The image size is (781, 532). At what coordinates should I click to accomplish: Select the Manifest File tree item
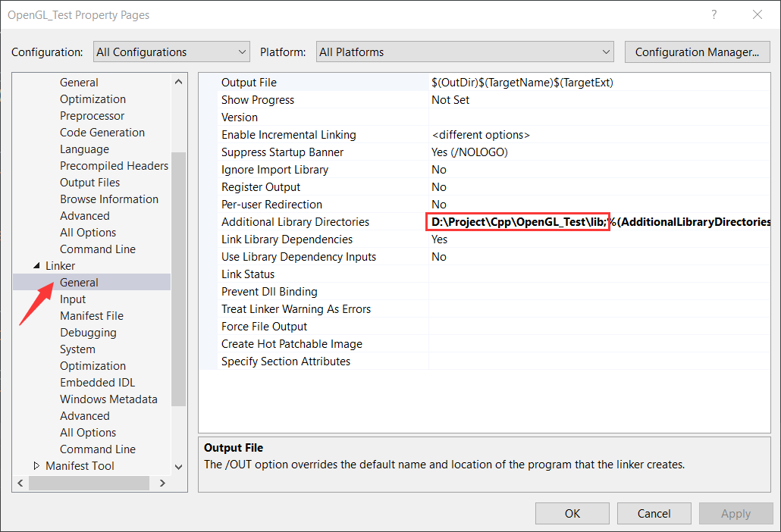pyautogui.click(x=92, y=316)
